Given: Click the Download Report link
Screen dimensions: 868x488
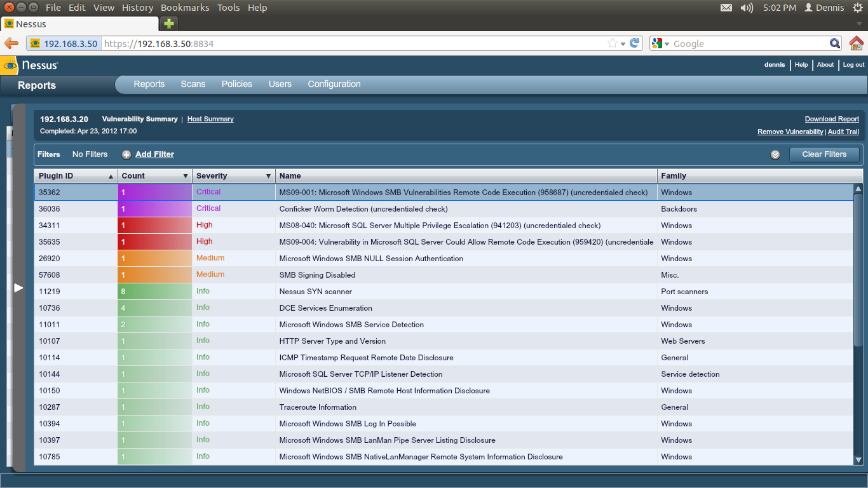Looking at the screenshot, I should click(832, 119).
